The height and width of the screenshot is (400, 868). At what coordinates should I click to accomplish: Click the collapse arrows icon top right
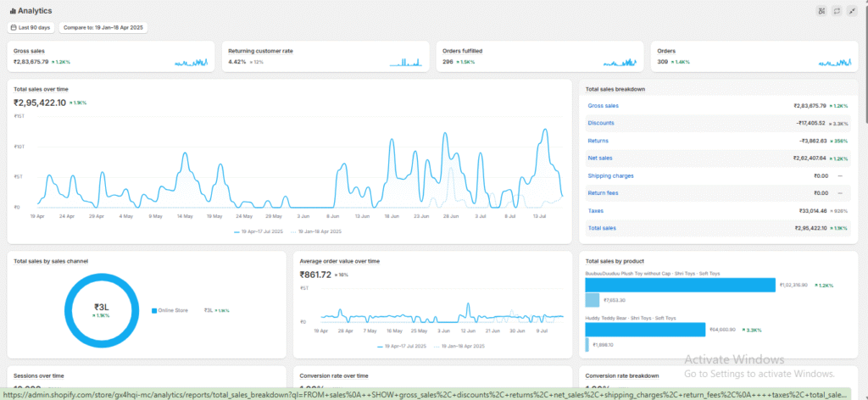tap(853, 10)
